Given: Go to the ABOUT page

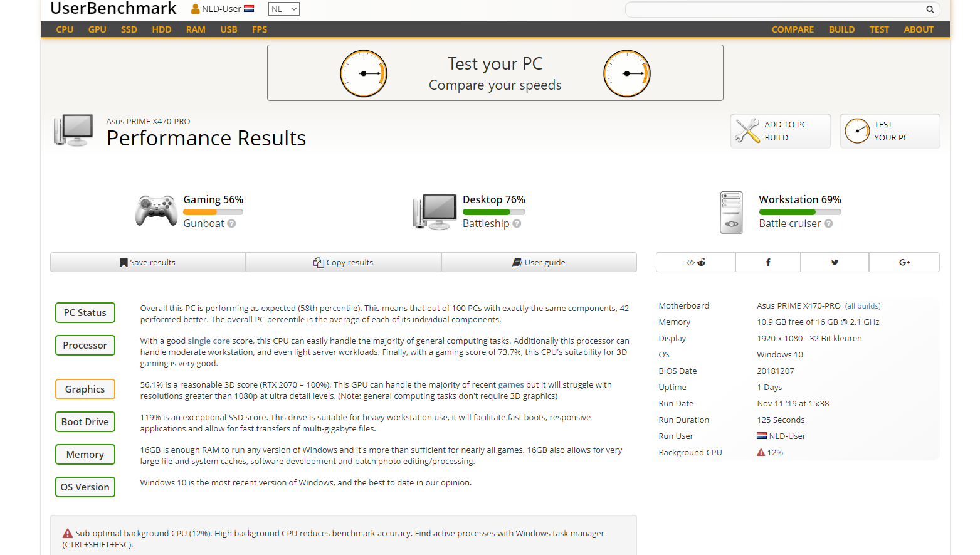Looking at the screenshot, I should click(919, 29).
